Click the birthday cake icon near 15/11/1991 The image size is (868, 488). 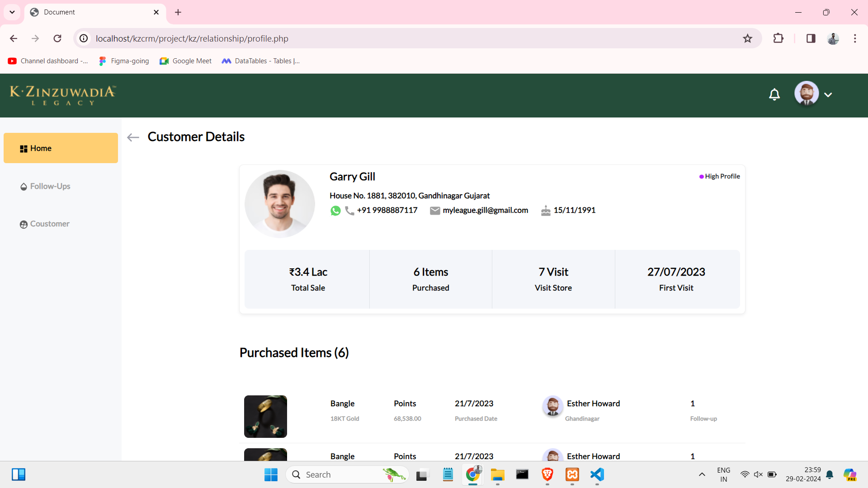[545, 211]
